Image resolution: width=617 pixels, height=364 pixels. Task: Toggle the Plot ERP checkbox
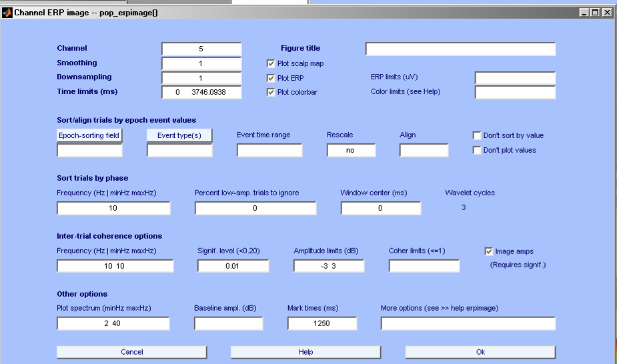(x=271, y=78)
